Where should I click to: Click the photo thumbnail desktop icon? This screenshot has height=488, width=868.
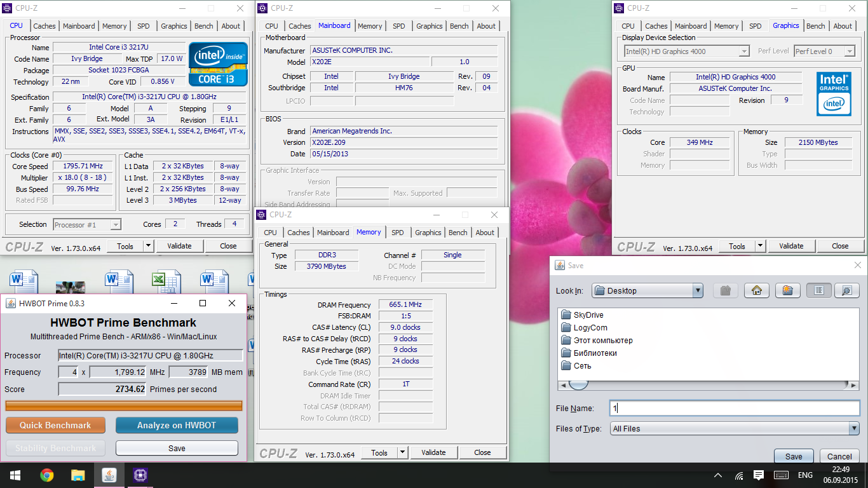[71, 286]
